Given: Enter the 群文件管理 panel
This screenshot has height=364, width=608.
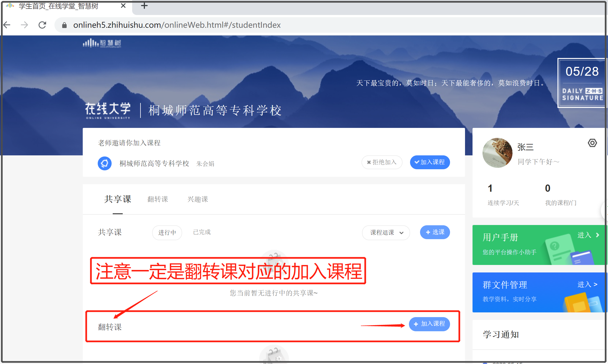Looking at the screenshot, I should click(587, 284).
